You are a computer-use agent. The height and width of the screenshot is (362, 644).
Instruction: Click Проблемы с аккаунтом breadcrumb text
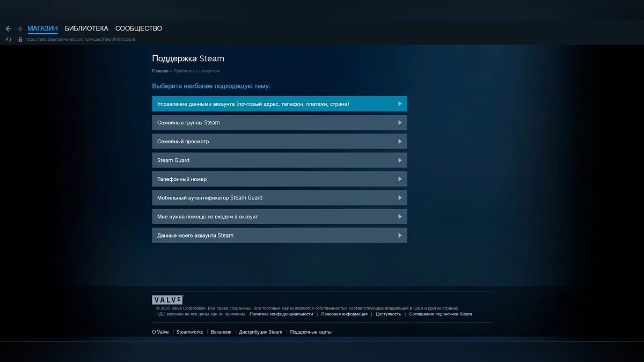click(196, 71)
